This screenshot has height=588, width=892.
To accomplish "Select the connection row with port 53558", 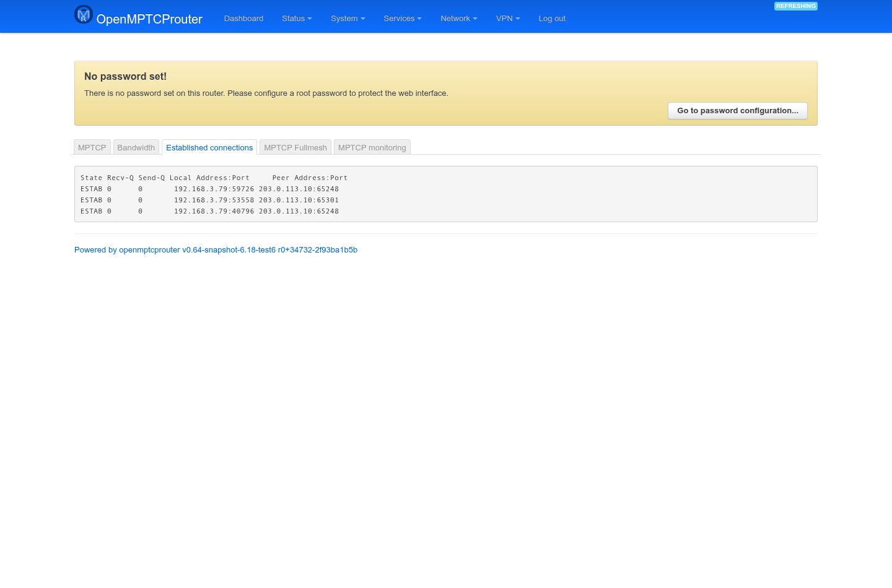I will pos(209,201).
